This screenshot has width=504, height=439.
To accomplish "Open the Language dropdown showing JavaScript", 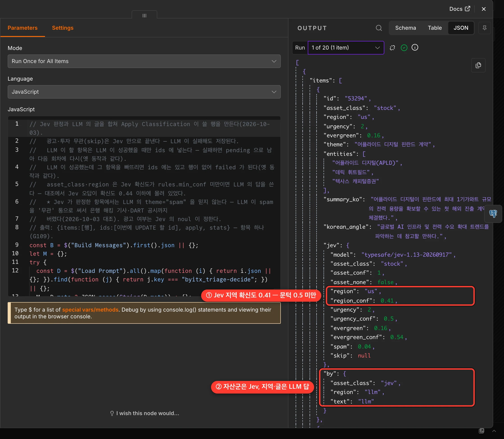I will [x=144, y=92].
